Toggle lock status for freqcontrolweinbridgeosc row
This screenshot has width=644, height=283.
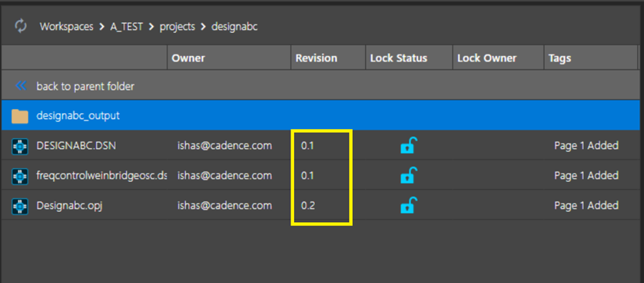(409, 176)
